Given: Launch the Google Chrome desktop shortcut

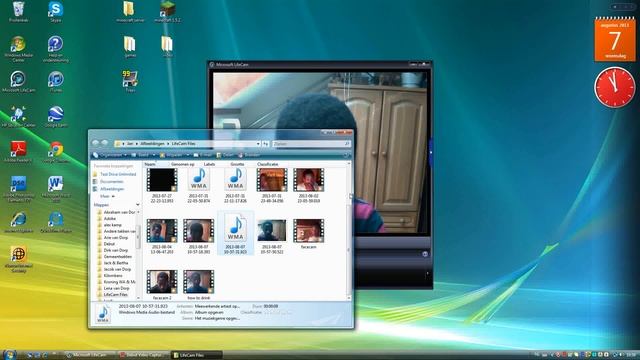Looking at the screenshot, I should point(56,152).
